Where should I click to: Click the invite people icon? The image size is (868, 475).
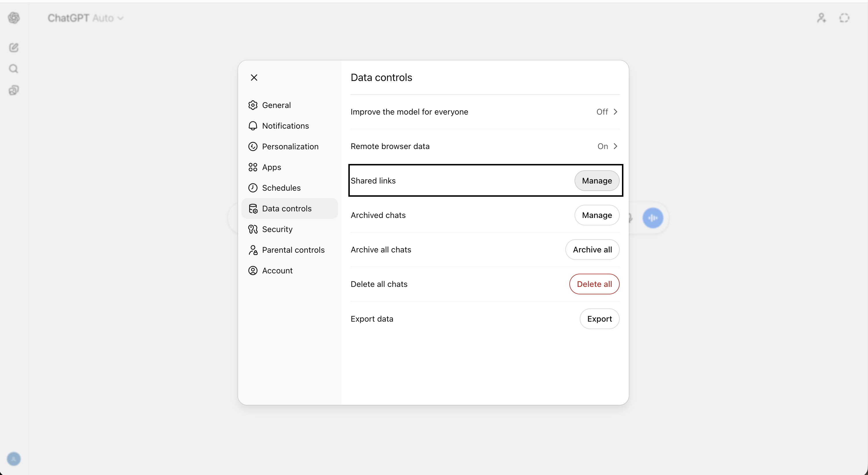(x=821, y=18)
